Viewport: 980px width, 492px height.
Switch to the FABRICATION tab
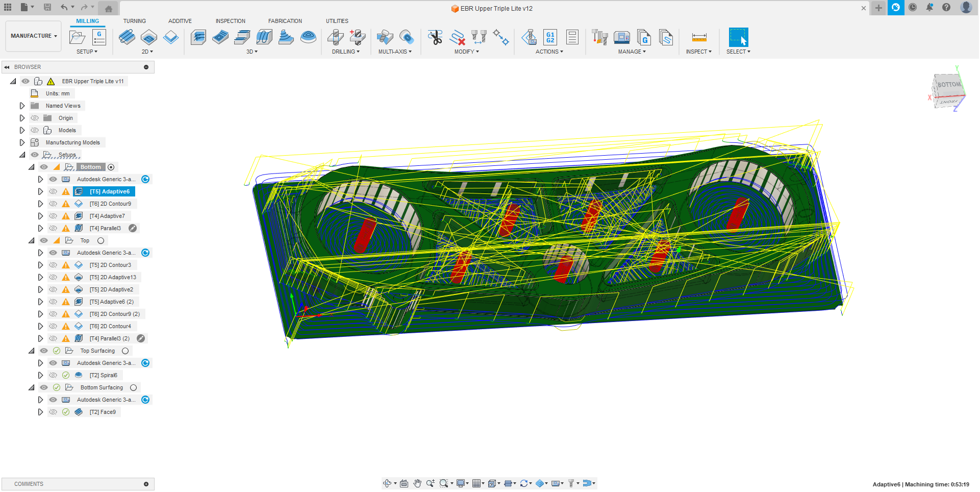coord(285,21)
